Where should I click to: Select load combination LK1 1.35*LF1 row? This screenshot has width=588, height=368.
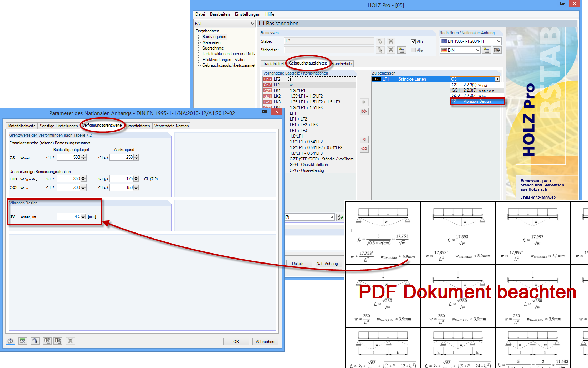[309, 91]
